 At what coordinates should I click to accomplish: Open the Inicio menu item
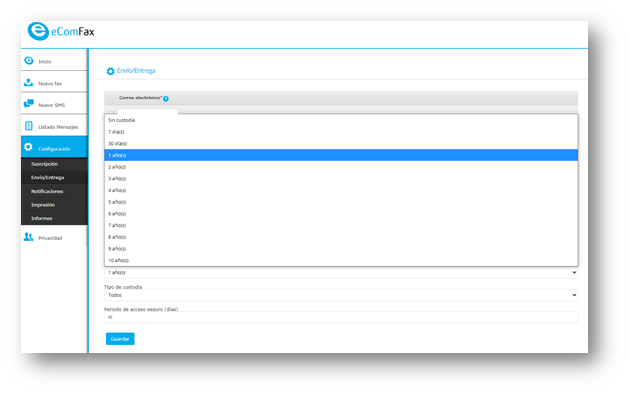pos(54,61)
